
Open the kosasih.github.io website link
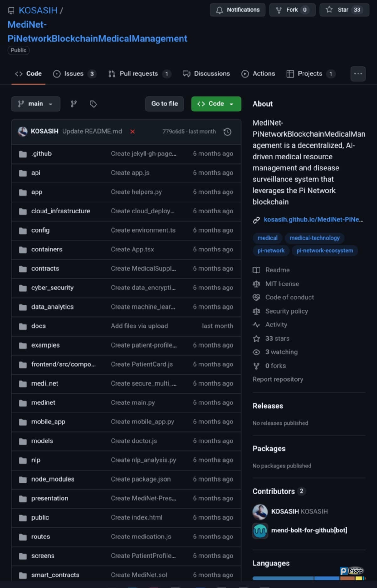(x=313, y=220)
